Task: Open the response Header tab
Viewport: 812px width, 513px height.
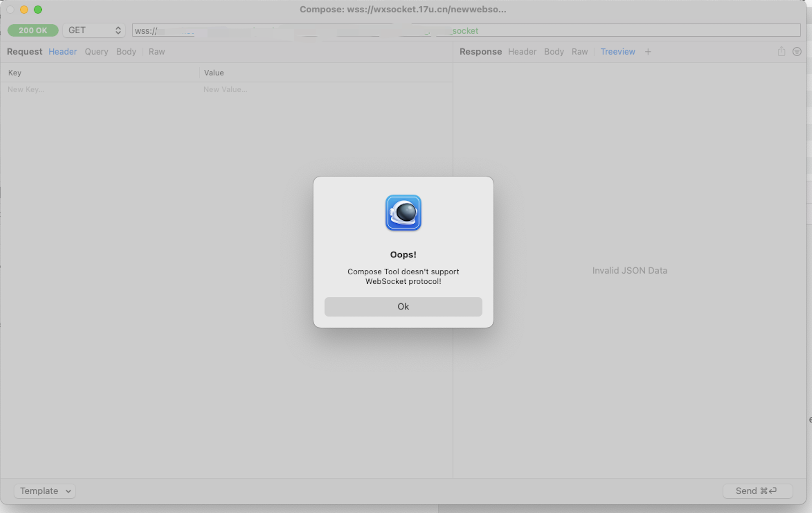Action: [x=522, y=51]
